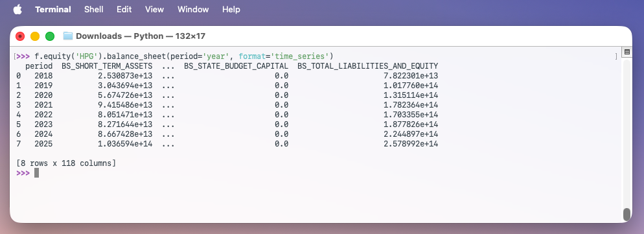Open the Shell menu

94,9
